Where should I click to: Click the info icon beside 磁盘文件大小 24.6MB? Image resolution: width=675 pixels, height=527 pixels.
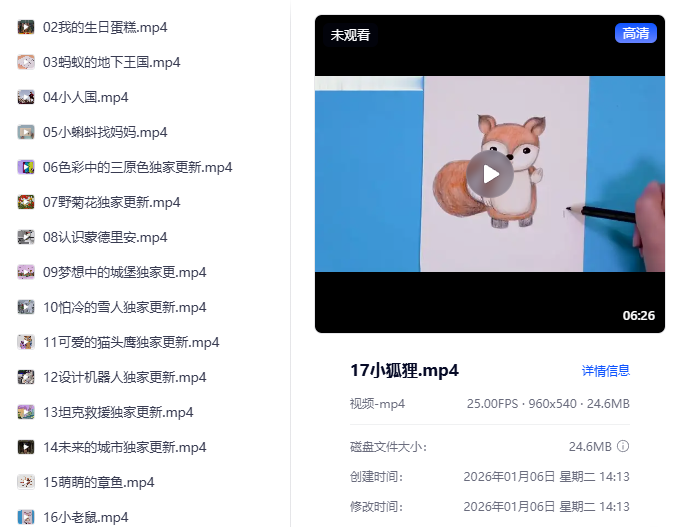click(623, 446)
